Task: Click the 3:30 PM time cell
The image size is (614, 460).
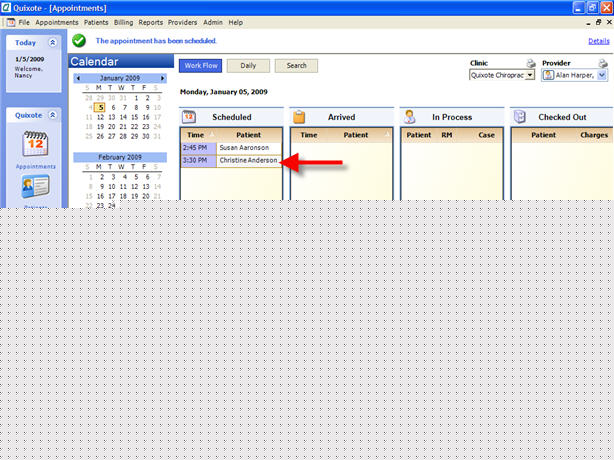Action: coord(199,161)
